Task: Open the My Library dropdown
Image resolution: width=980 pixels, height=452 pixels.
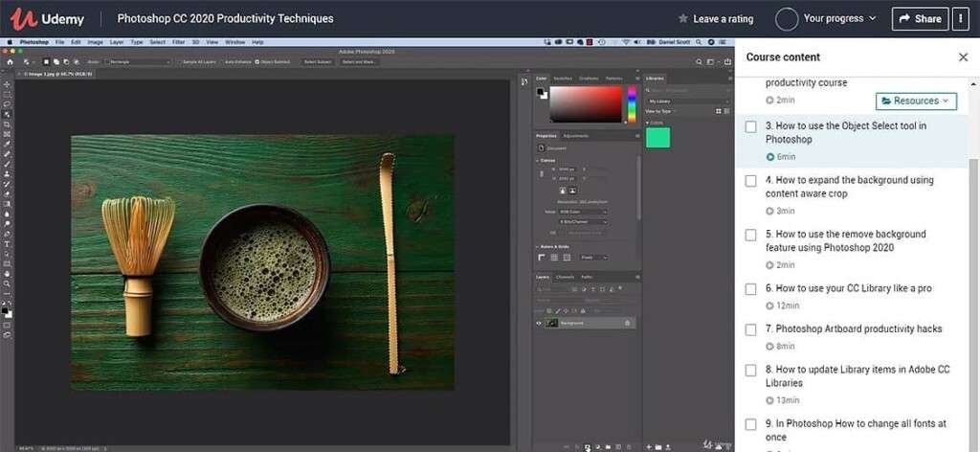Action: [x=687, y=102]
